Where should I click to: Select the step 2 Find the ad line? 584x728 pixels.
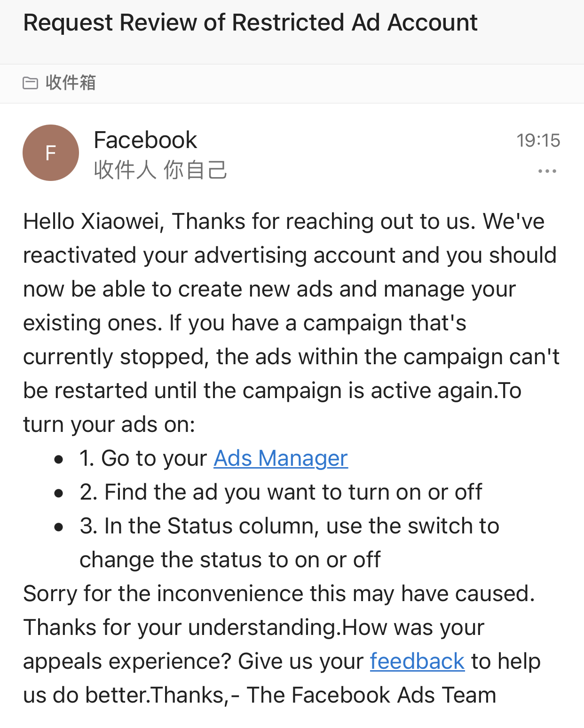(281, 492)
